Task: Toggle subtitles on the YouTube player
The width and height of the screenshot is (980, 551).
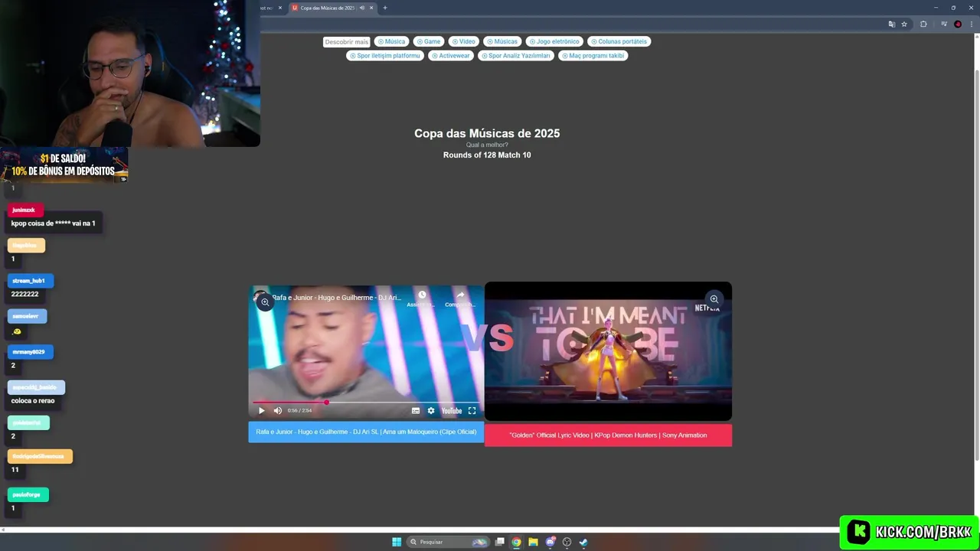Action: point(416,411)
